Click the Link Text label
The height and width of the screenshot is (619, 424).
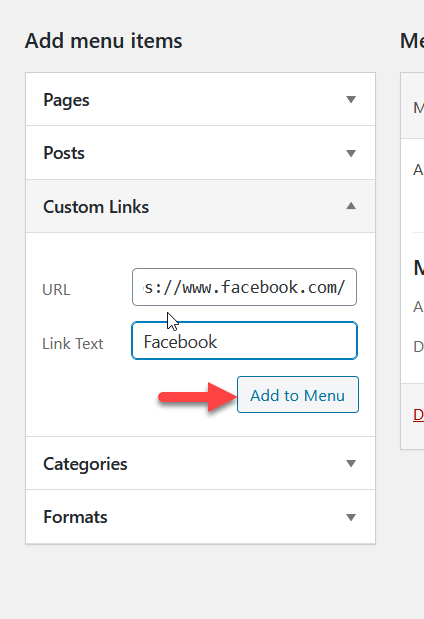tap(73, 344)
